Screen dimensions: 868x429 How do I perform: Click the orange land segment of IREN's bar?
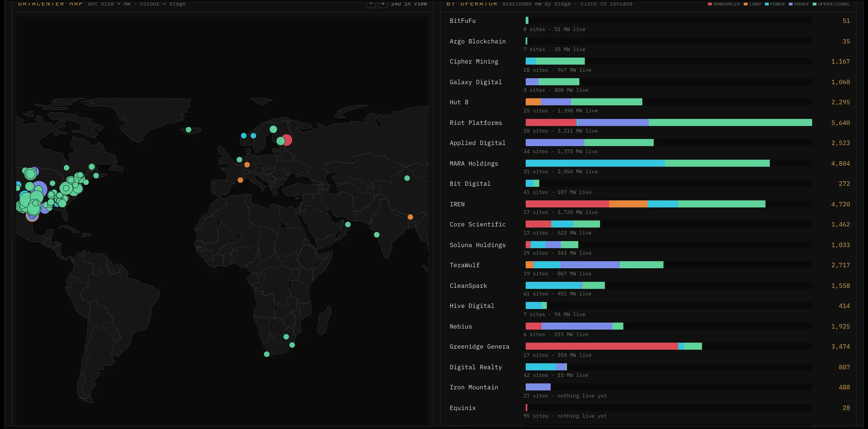point(628,204)
